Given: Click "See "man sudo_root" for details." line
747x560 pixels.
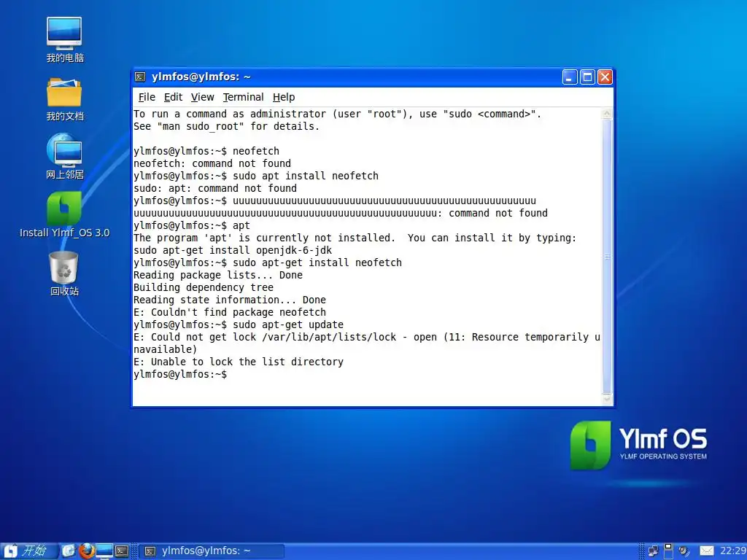Looking at the screenshot, I should (x=226, y=127).
